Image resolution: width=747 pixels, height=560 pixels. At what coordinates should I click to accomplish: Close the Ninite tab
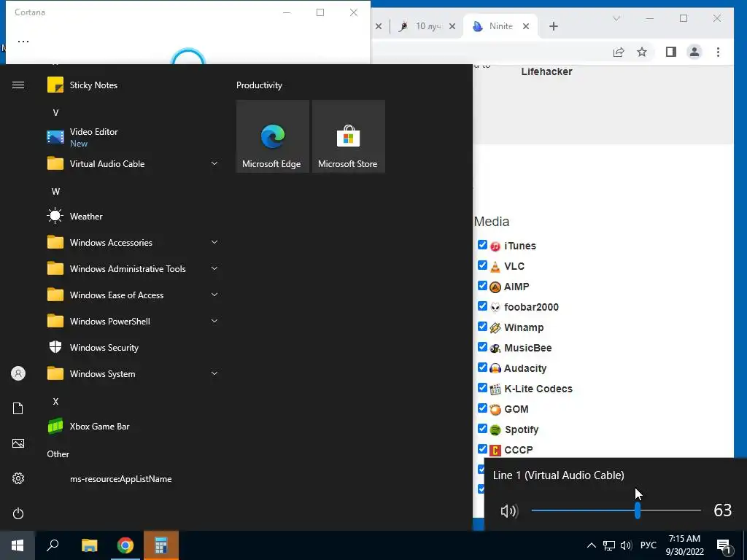pyautogui.click(x=526, y=26)
